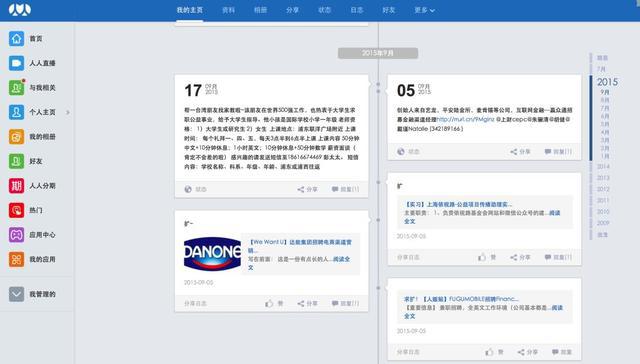The image size is (640, 364).
Task: Click share icon on the Danone post
Action: click(301, 304)
